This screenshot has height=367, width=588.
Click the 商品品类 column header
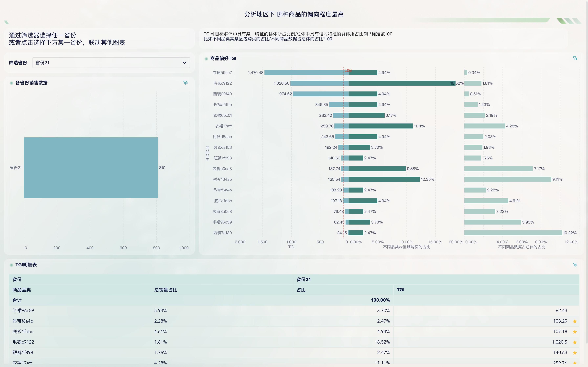tap(22, 290)
